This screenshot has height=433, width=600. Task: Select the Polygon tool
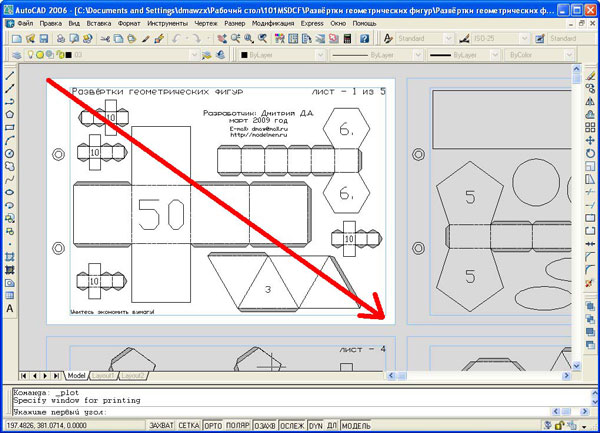tap(10, 114)
